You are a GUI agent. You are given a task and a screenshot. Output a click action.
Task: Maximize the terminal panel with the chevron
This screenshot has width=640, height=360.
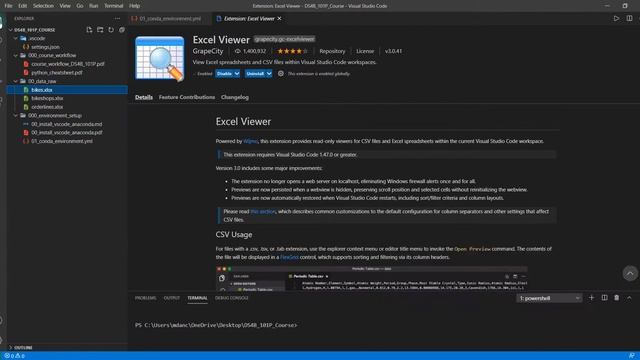click(629, 298)
